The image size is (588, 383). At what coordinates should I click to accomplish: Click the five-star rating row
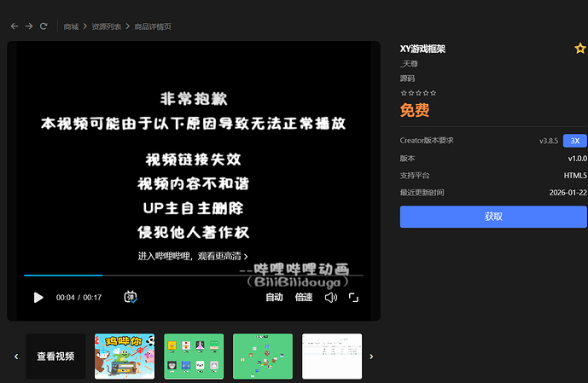[x=418, y=93]
